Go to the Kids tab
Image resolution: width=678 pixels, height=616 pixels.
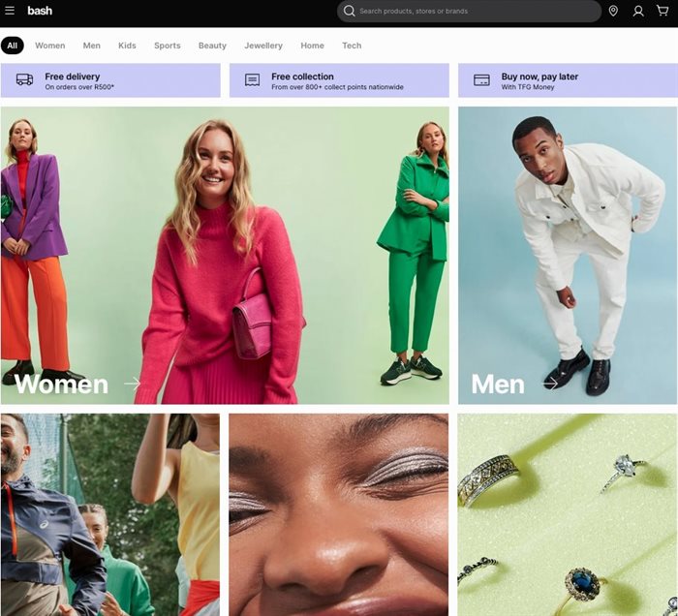127,46
